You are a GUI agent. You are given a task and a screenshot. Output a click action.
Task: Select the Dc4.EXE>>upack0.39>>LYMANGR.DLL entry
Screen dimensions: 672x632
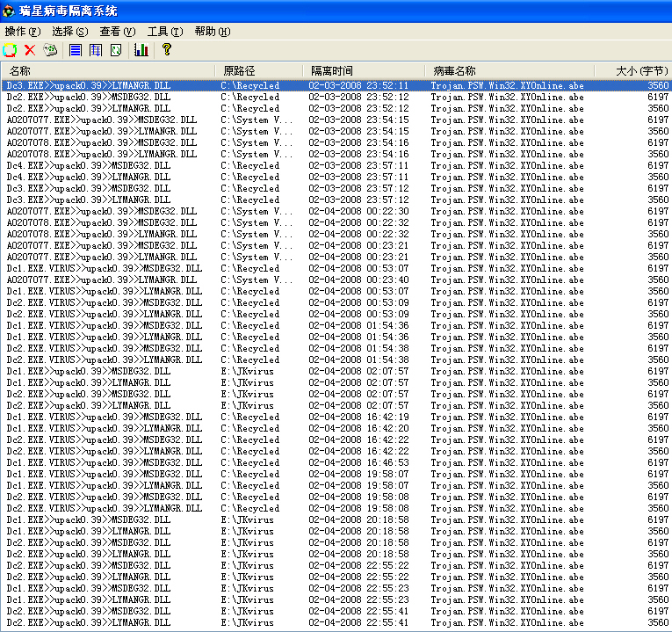point(89,177)
